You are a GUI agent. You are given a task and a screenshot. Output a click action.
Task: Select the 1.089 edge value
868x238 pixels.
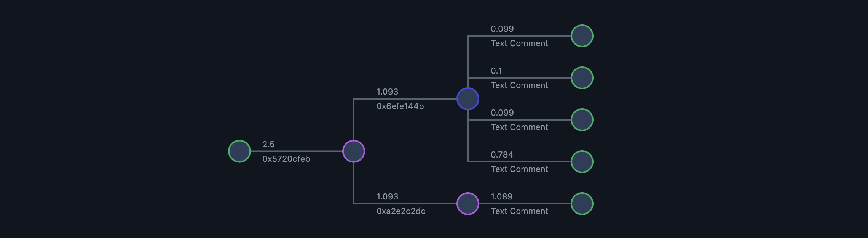click(501, 197)
